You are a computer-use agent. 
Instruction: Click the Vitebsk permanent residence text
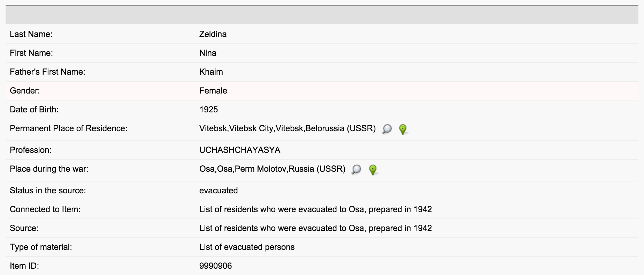coord(287,128)
